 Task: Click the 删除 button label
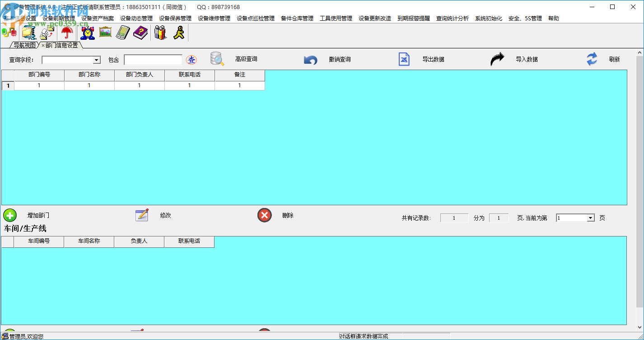(288, 215)
